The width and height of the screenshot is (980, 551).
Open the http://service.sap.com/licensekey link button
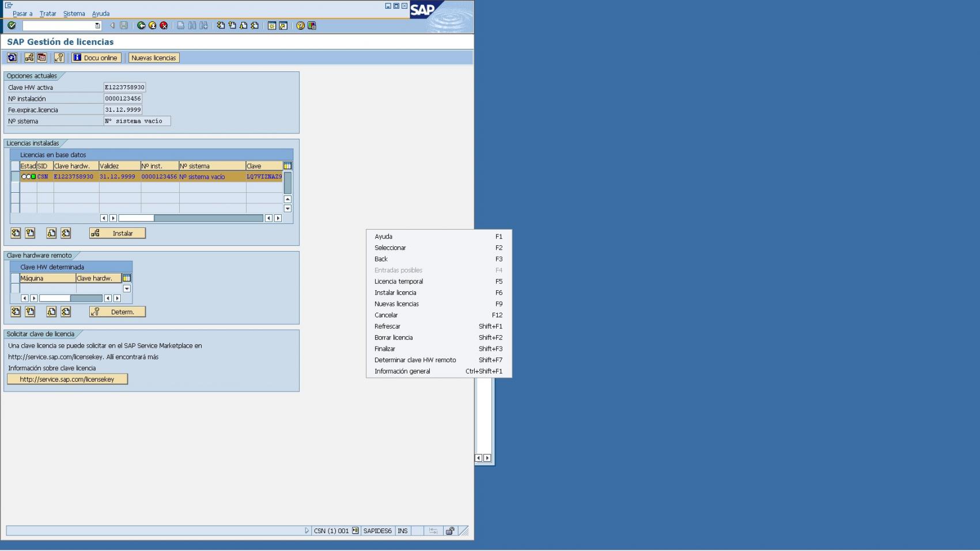67,379
